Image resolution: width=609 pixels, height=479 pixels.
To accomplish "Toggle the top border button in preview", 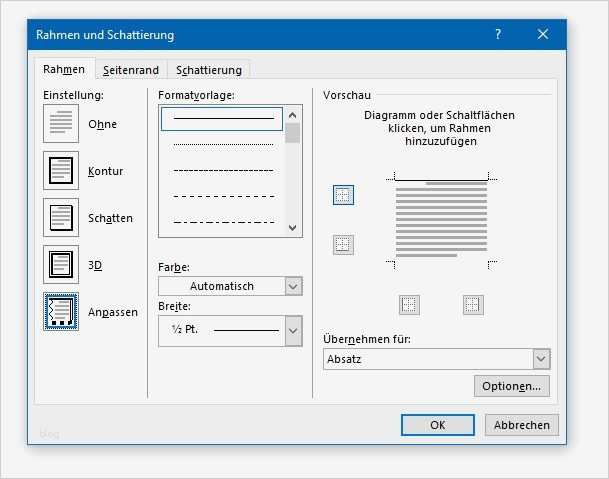I will pyautogui.click(x=343, y=195).
